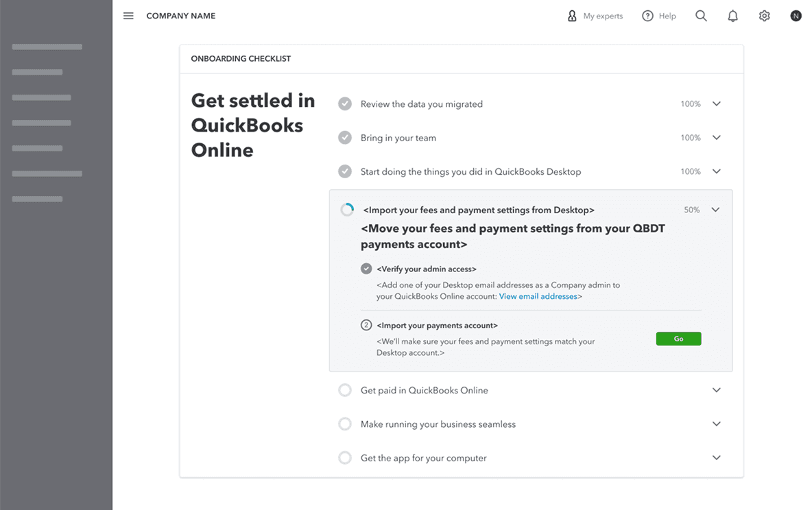The image size is (812, 510).
Task: Open the settings gear icon
Action: pyautogui.click(x=765, y=16)
